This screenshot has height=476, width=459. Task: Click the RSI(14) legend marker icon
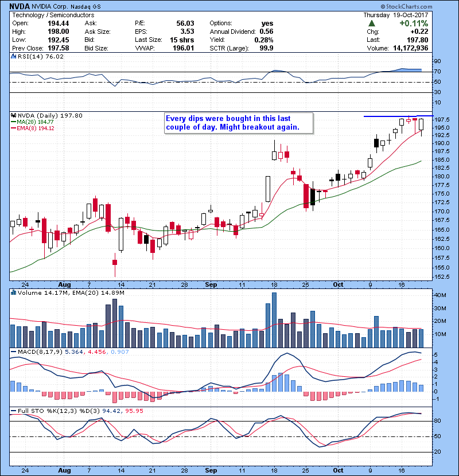click(x=13, y=57)
